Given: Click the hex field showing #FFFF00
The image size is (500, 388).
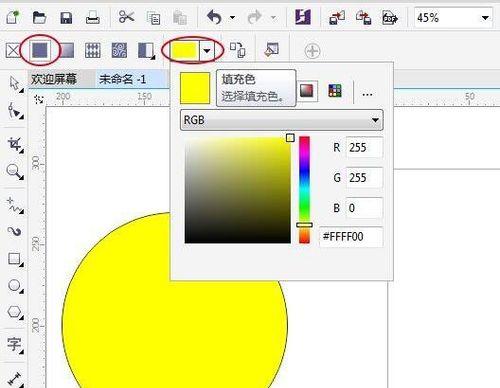Looking at the screenshot, I should [351, 237].
